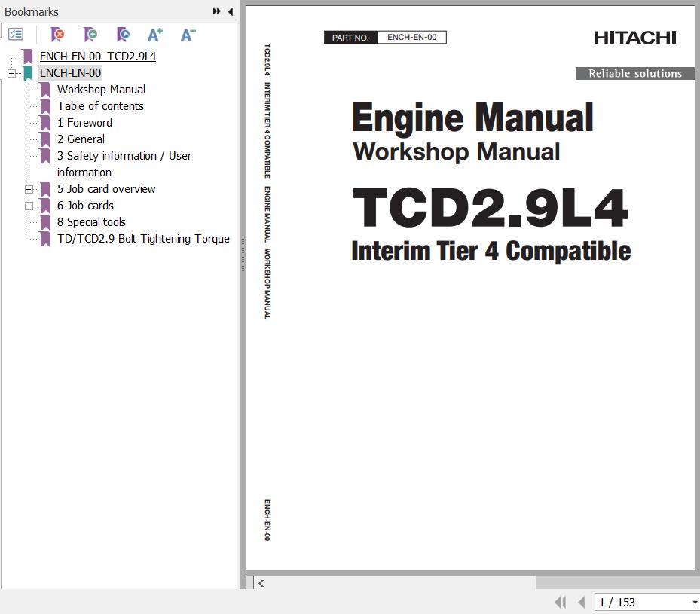Open the bookmarks options list icon

pos(16,35)
